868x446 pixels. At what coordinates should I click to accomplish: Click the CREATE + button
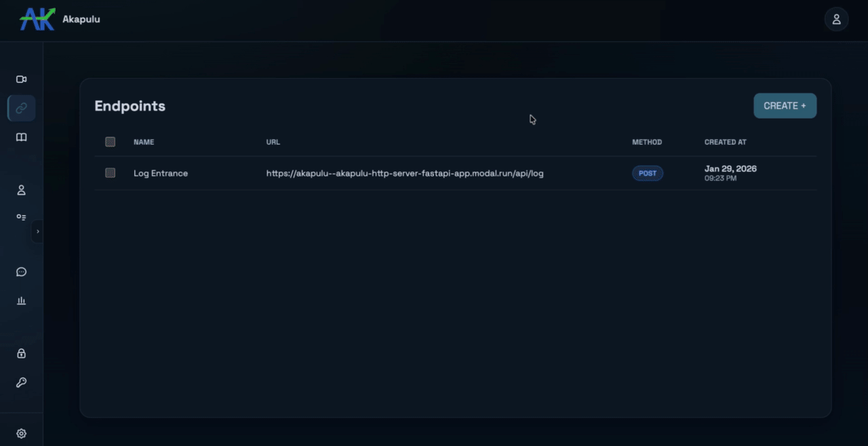(785, 106)
